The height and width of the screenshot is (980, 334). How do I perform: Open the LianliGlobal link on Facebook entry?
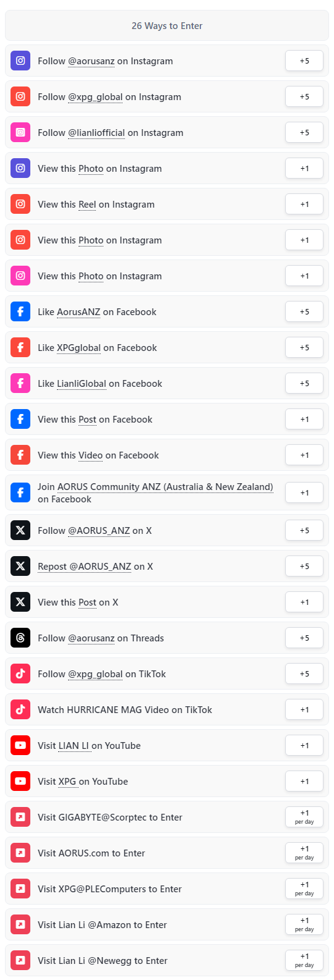pos(82,383)
